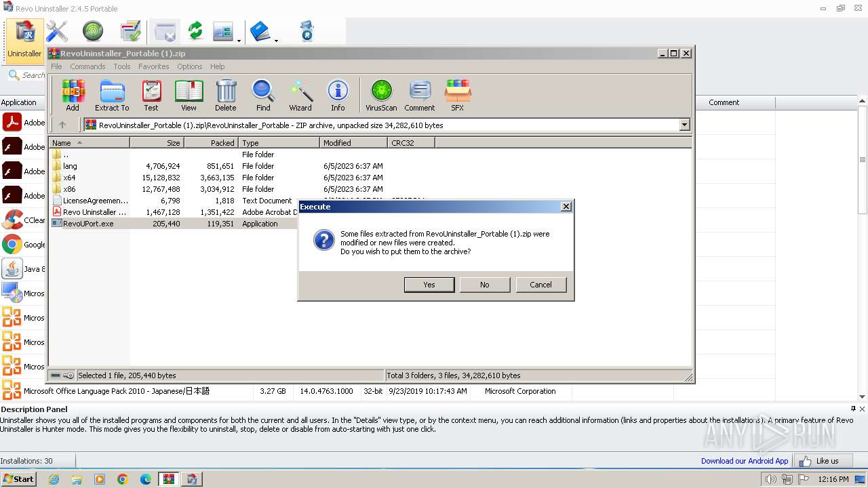Open the Wizard wand icon
The image size is (868, 488).
(300, 95)
